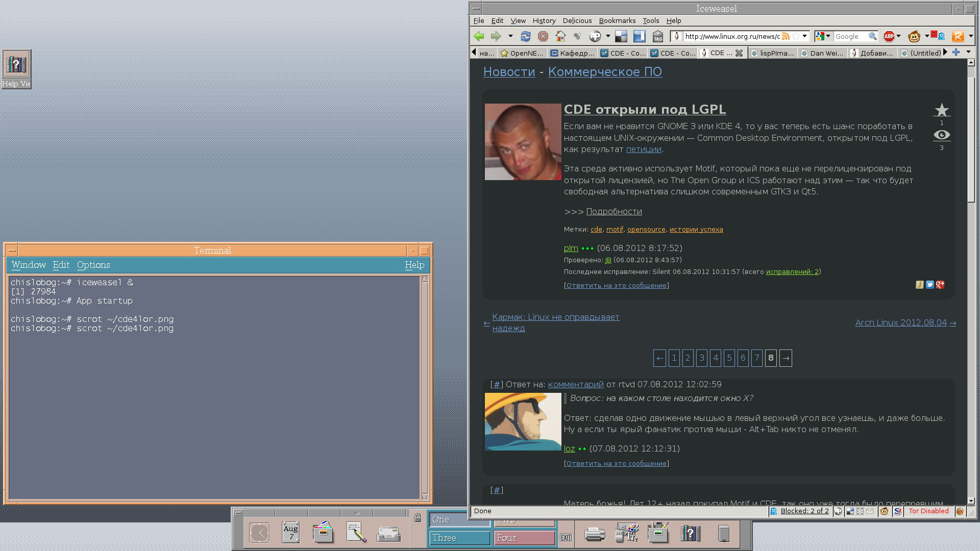Focus the Google search input field

pos(850,36)
